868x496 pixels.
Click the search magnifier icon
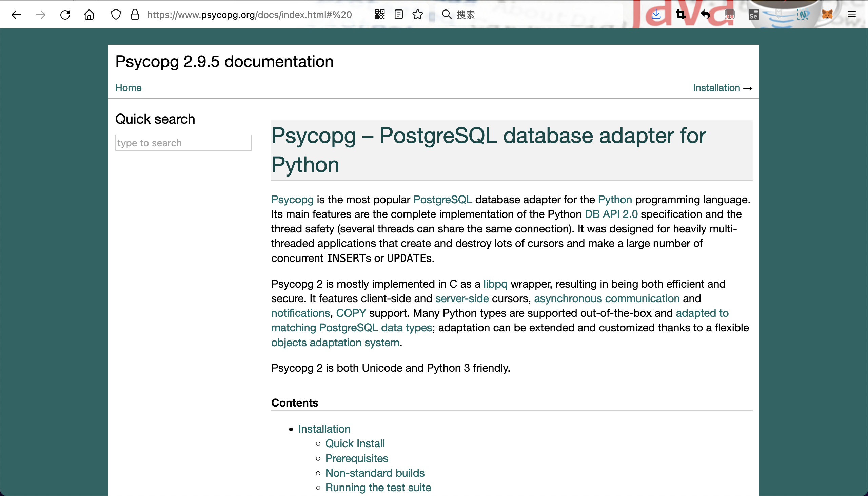click(447, 15)
